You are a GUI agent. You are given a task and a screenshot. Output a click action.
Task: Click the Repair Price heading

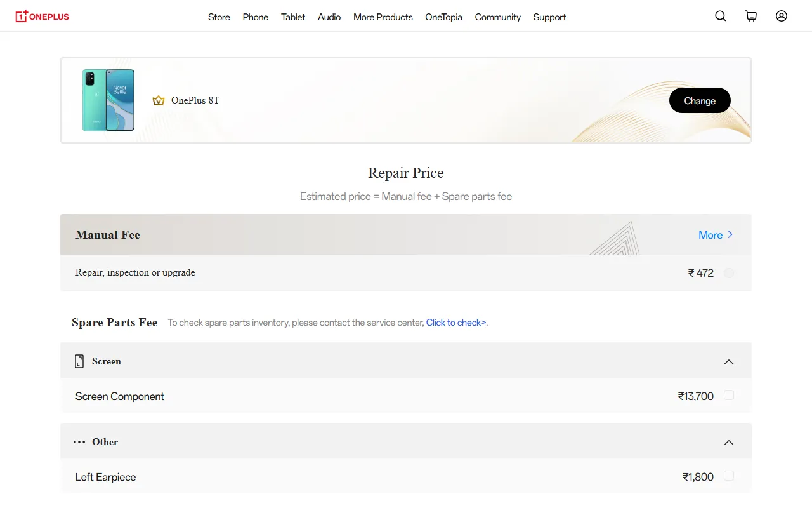pyautogui.click(x=406, y=173)
